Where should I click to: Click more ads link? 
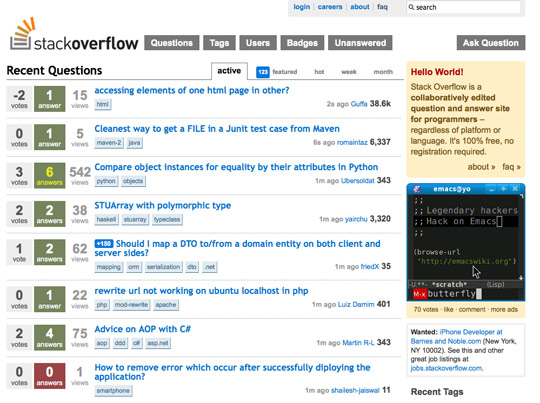504,310
